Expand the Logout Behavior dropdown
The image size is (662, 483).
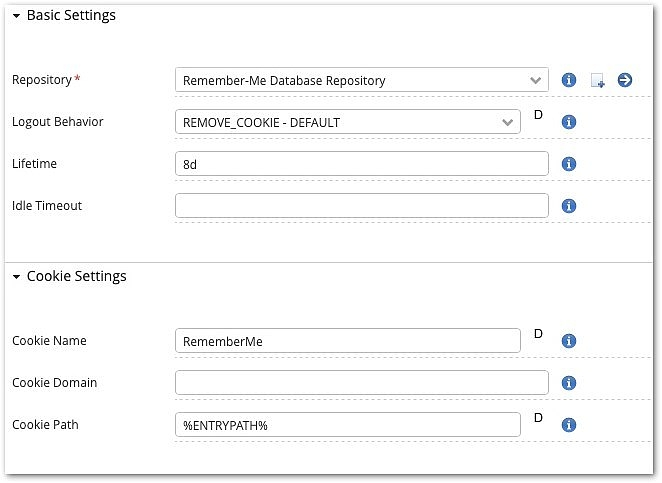(347, 122)
